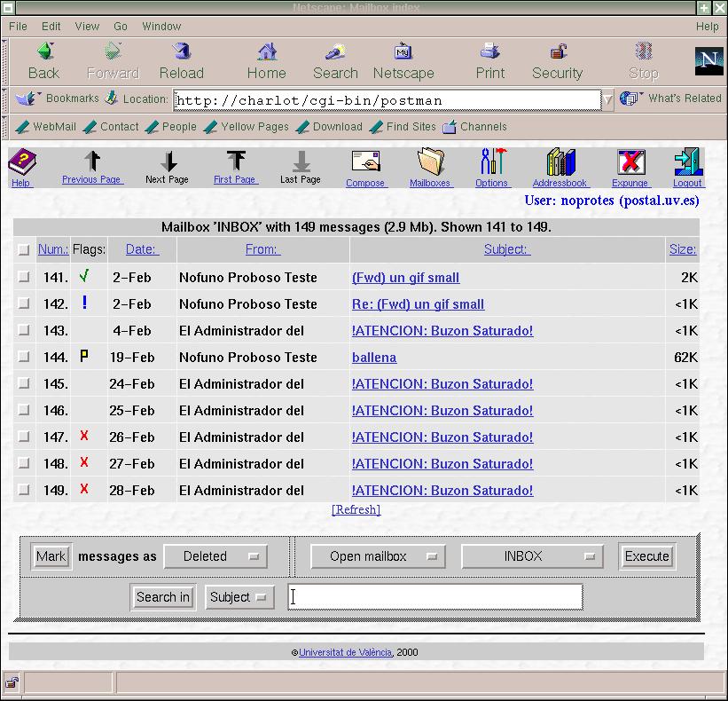Check the box for message 146

[x=24, y=410]
